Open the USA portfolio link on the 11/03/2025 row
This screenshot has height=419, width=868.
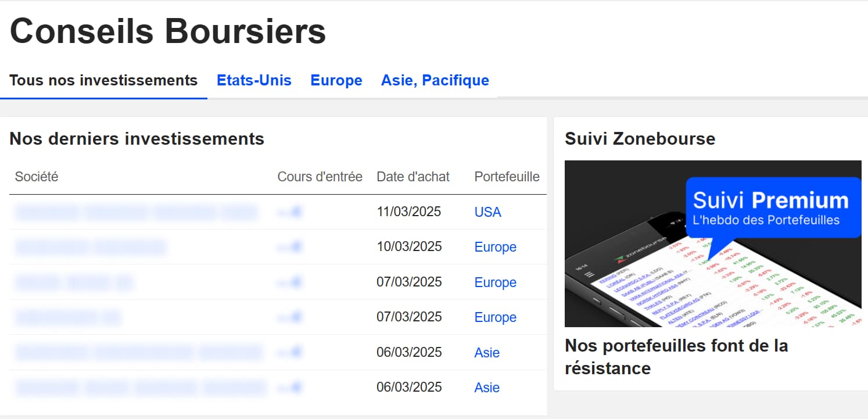487,212
